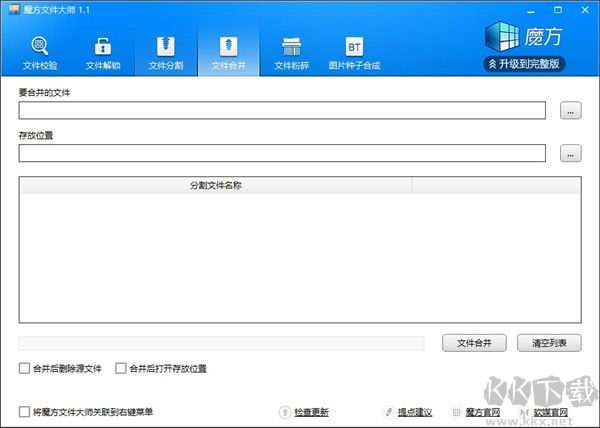The height and width of the screenshot is (428, 600).
Task: Open the 文件校验 file verification tool
Action: [x=40, y=54]
